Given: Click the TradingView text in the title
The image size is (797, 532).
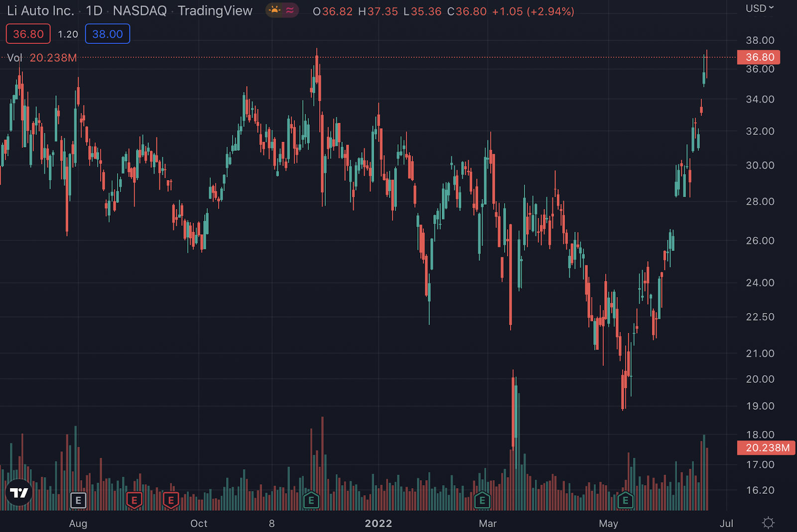Looking at the screenshot, I should (215, 10).
